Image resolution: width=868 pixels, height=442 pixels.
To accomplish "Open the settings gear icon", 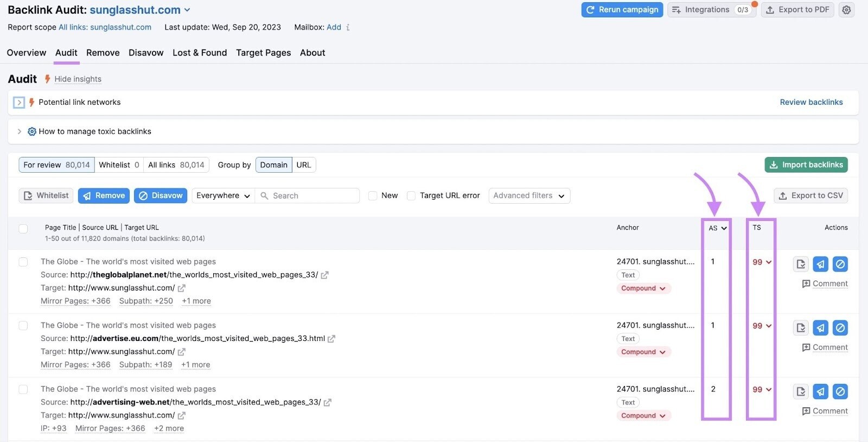I will tap(846, 10).
